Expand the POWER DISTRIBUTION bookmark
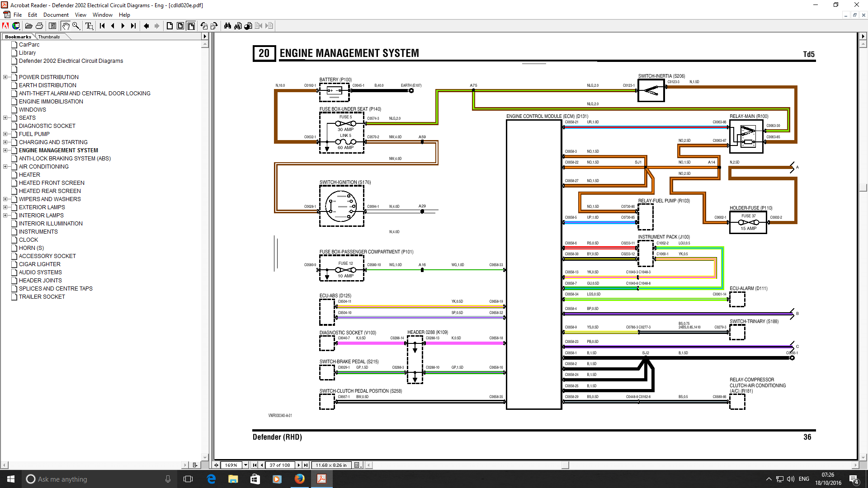 click(x=5, y=77)
